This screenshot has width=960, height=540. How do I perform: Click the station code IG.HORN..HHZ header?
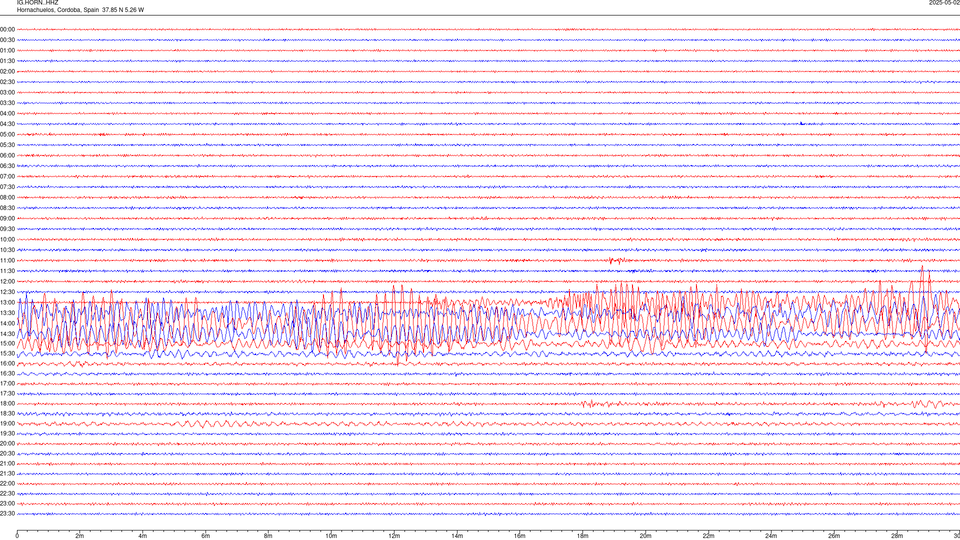point(37,2)
